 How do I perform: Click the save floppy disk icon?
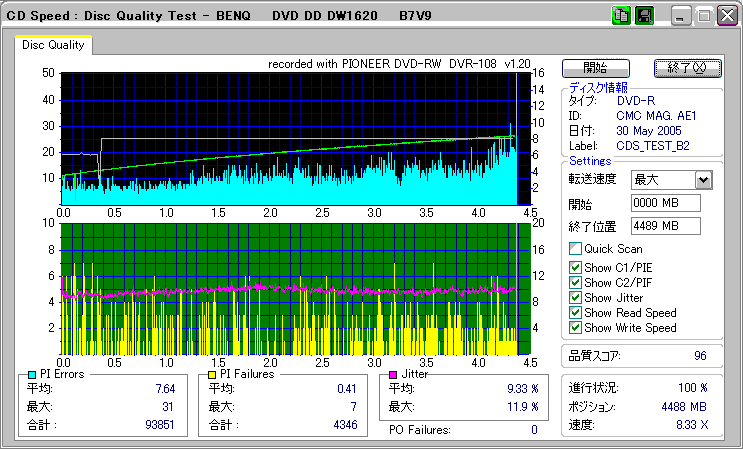click(644, 16)
